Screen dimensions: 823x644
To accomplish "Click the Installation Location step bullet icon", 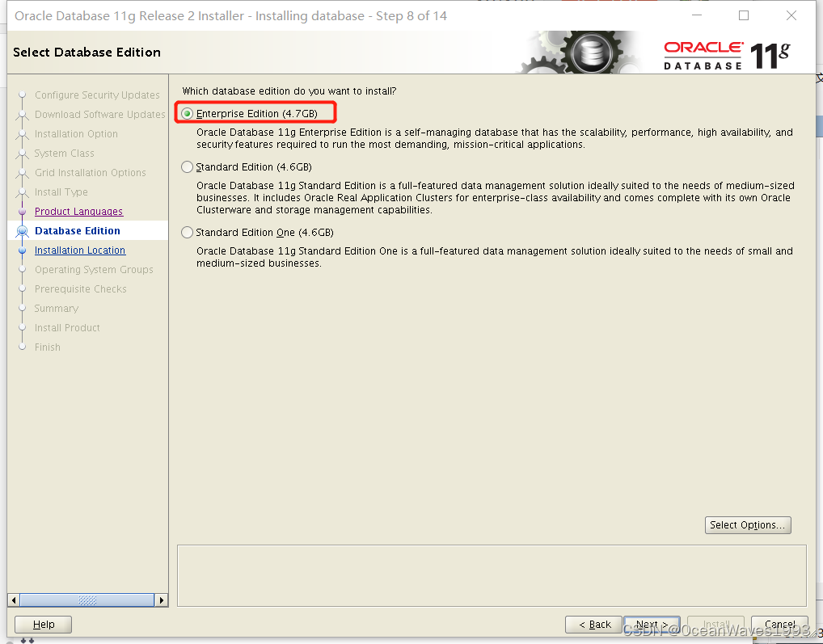I will [x=22, y=250].
